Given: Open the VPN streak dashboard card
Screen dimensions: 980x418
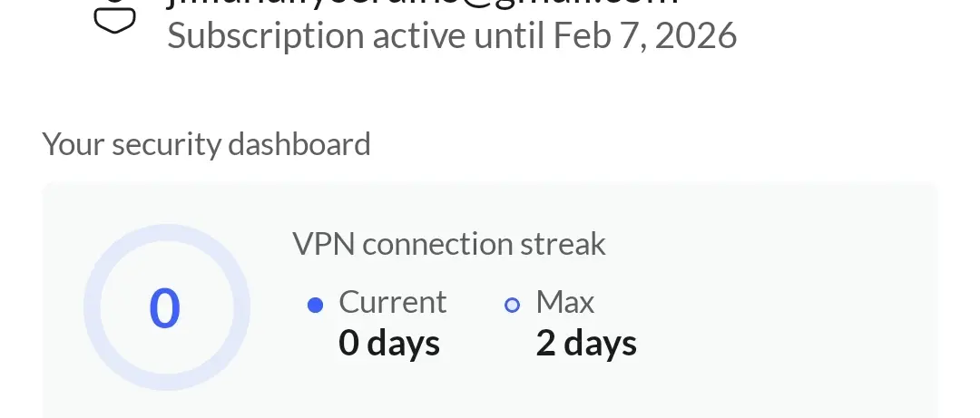Looking at the screenshot, I should (490, 300).
